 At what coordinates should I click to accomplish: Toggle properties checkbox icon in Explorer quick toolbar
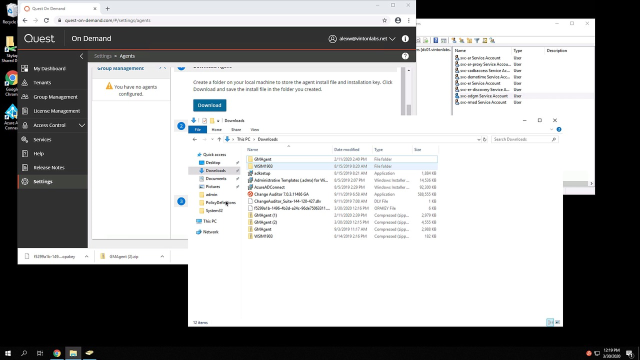tap(204, 121)
